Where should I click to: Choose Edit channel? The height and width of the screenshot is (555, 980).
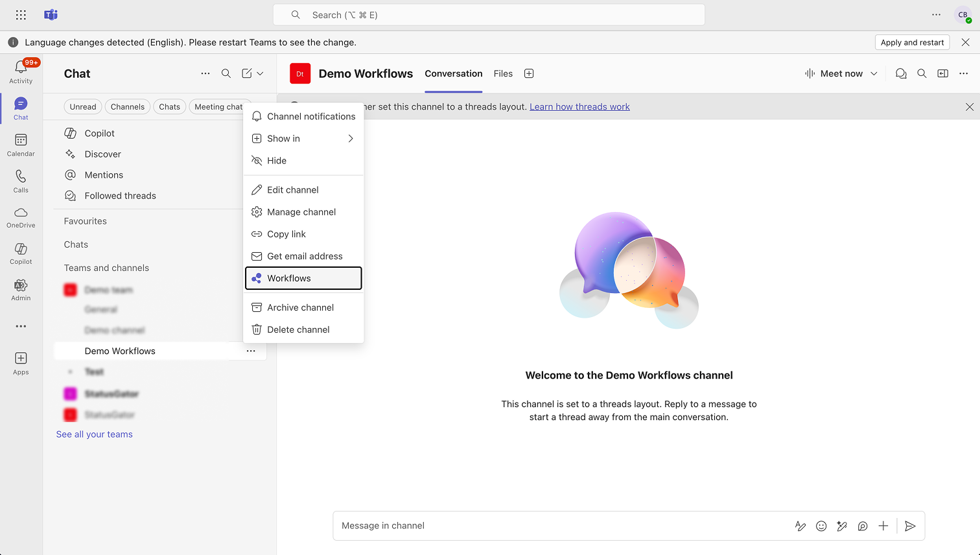pos(303,190)
